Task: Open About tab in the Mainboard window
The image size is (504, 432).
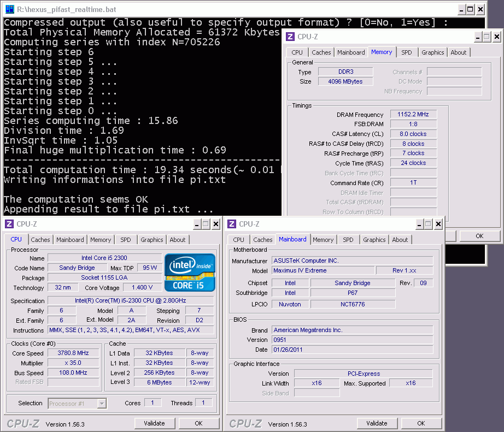Action: (x=400, y=240)
